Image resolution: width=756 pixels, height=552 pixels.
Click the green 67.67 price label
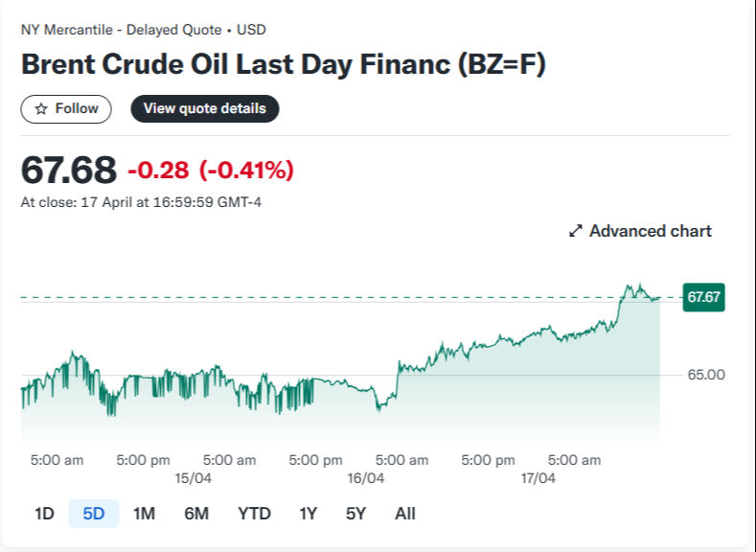[x=703, y=298]
